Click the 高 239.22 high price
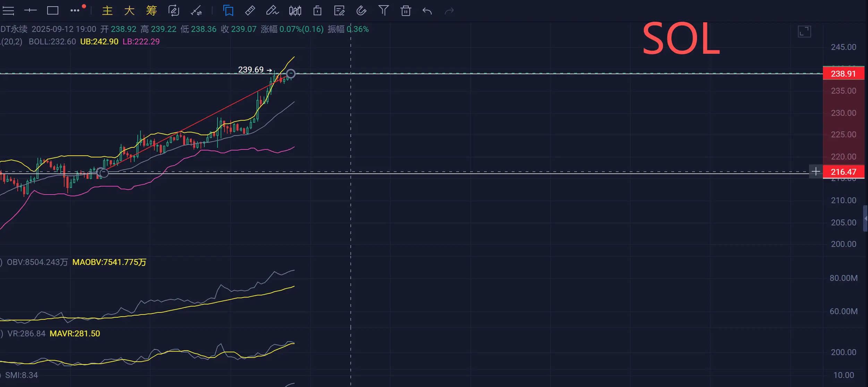The height and width of the screenshot is (387, 868). 159,29
